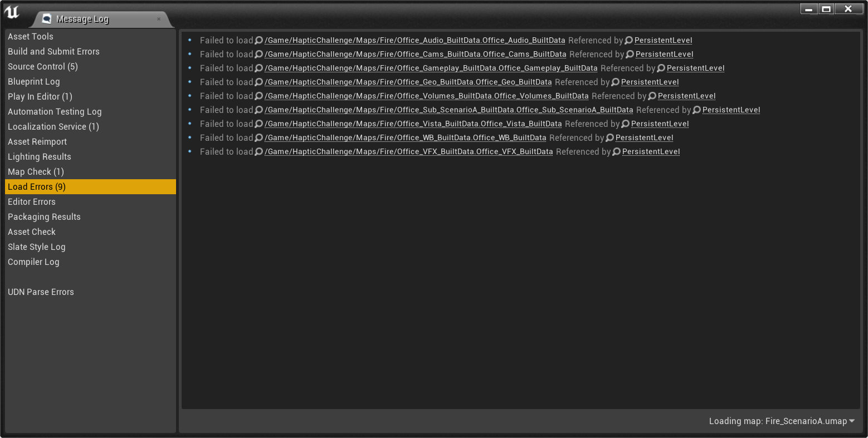Select the Map Check category
The image size is (868, 438).
pyautogui.click(x=36, y=171)
